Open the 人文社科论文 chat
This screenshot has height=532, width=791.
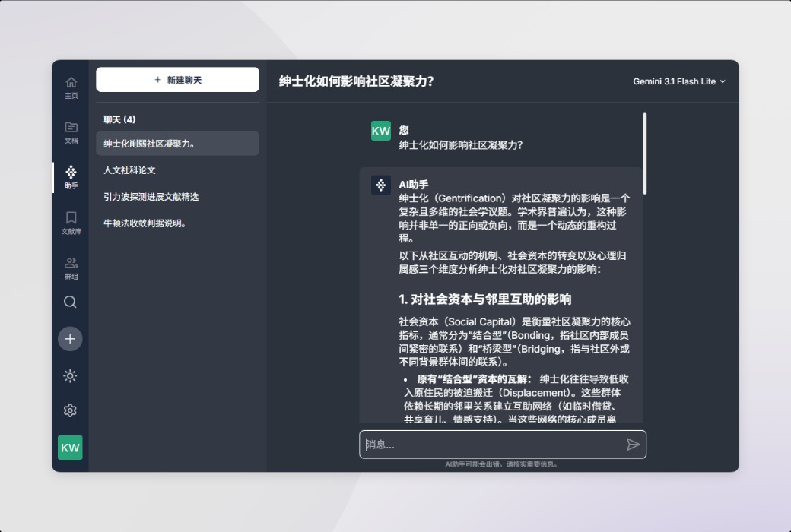(x=177, y=170)
